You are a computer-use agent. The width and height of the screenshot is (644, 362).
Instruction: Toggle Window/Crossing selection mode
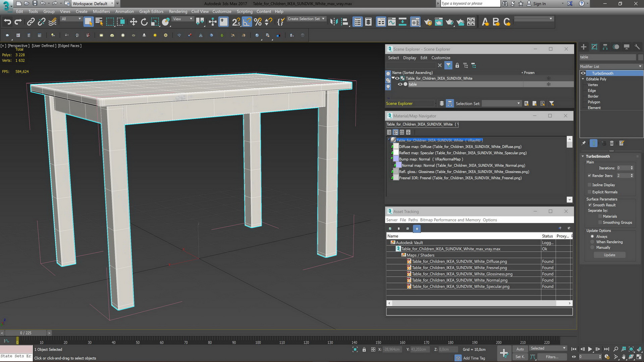click(121, 22)
